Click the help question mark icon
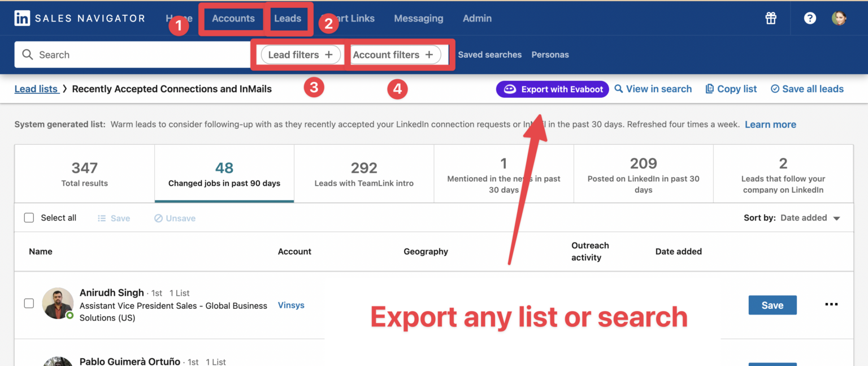 810,18
